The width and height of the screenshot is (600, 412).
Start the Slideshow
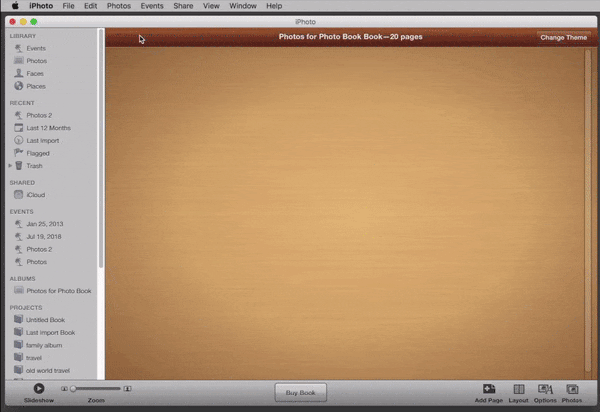click(39, 388)
